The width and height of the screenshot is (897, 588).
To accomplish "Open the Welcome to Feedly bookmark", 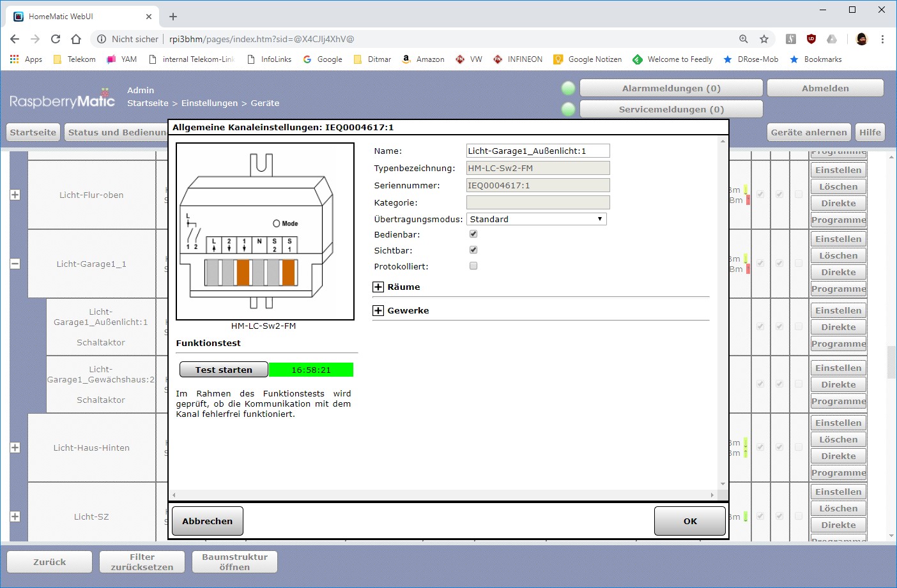I will pos(673,59).
